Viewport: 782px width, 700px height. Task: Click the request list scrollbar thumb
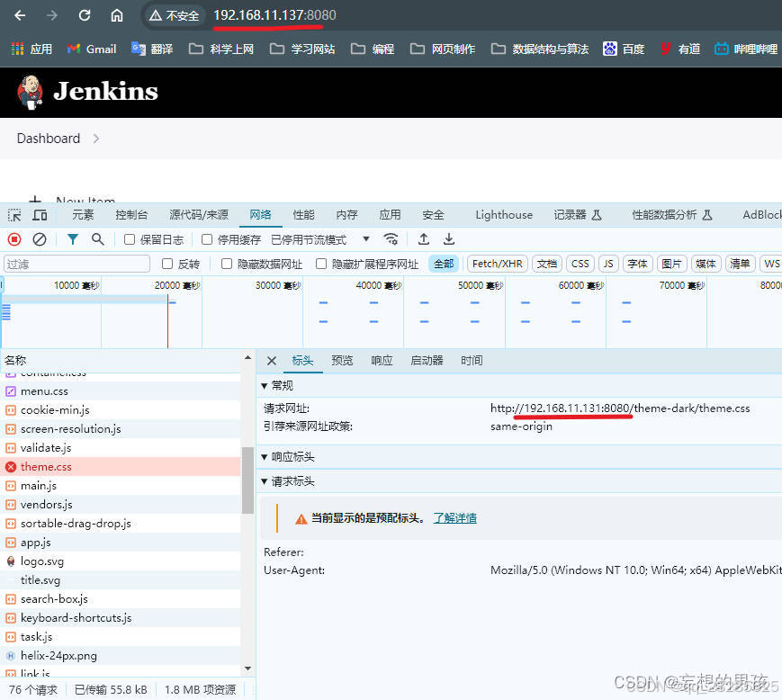click(x=247, y=480)
